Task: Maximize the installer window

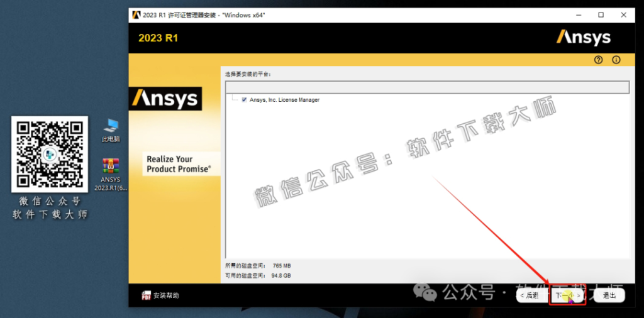Action: click(x=601, y=15)
